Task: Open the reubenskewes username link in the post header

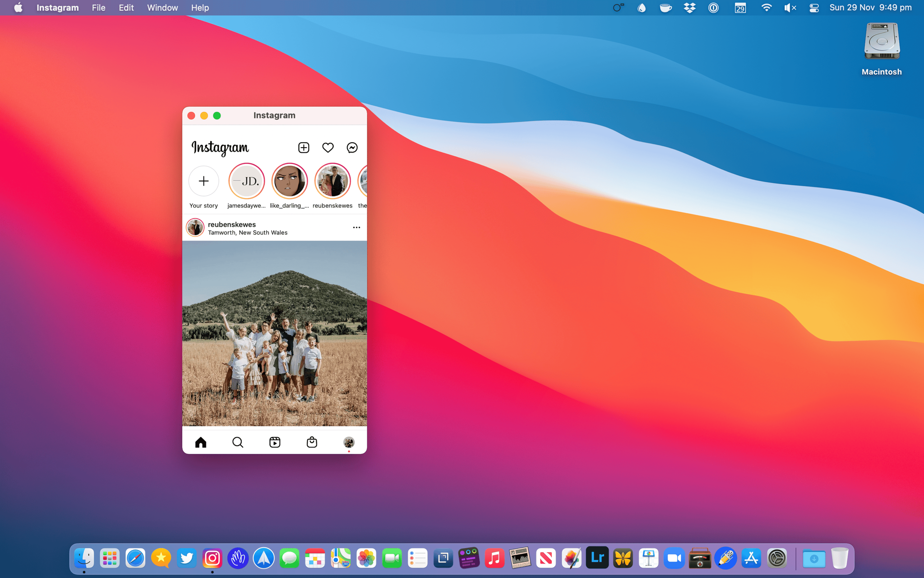Action: [231, 224]
